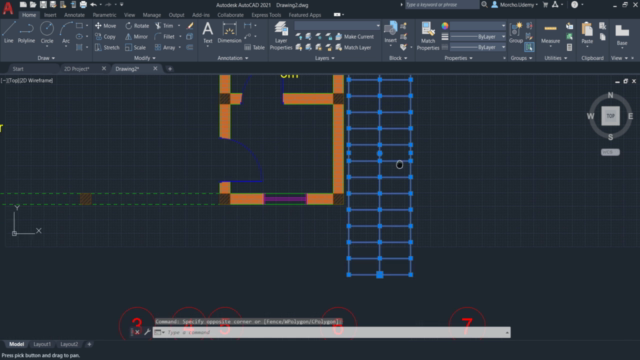Select the Polyline tool
This screenshot has width=640, height=360.
coord(26,32)
